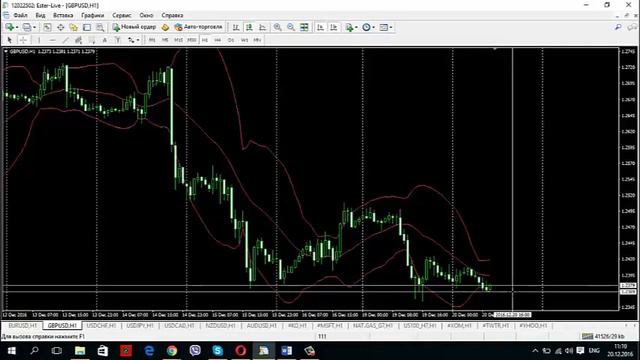Draw a vertical line tool
The height and width of the screenshot is (360, 640).
(39, 40)
